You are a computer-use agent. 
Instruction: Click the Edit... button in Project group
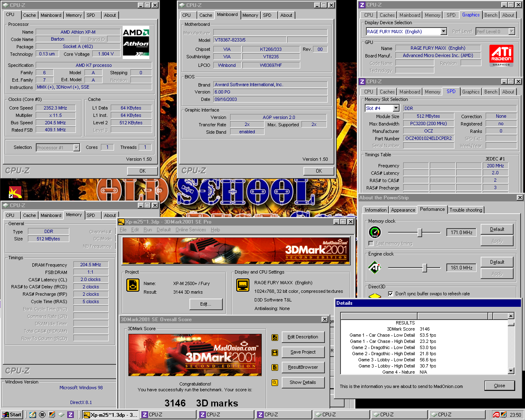point(206,304)
